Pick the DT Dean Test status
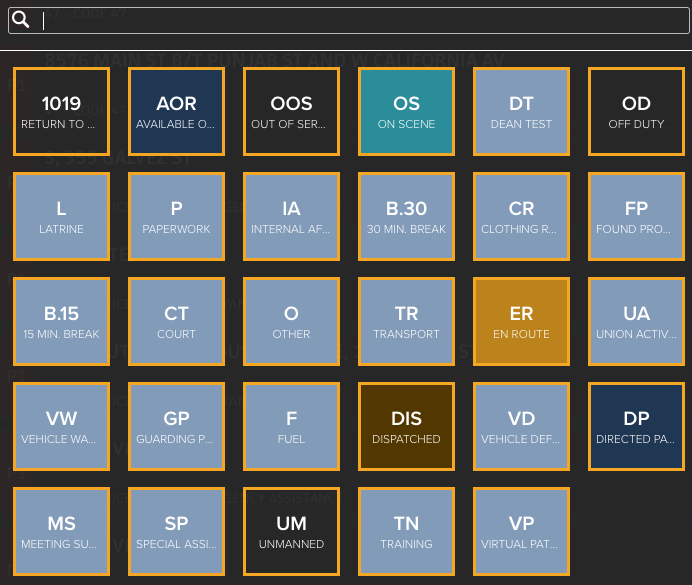692x585 pixels. [x=521, y=112]
